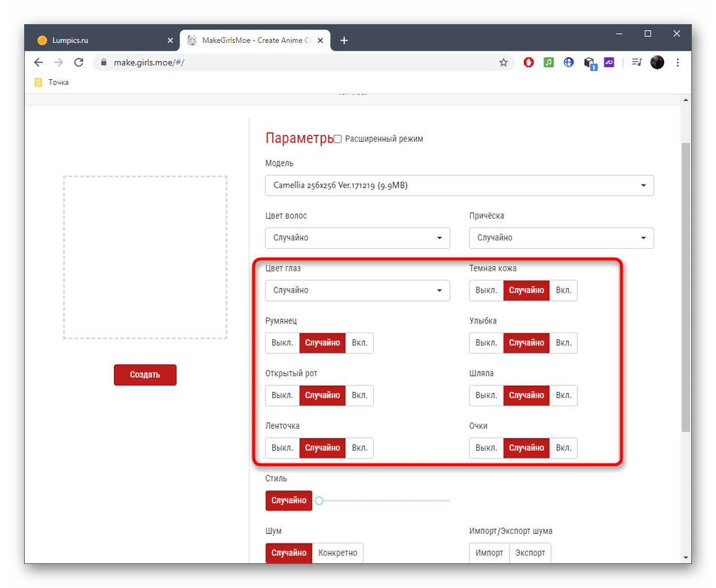Enable the Расширенный режим checkbox
Viewport: 716px width, 588px height.
338,139
